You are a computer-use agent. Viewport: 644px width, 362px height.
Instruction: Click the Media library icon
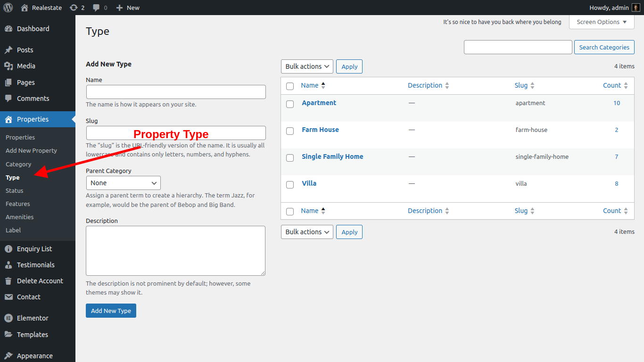8,66
